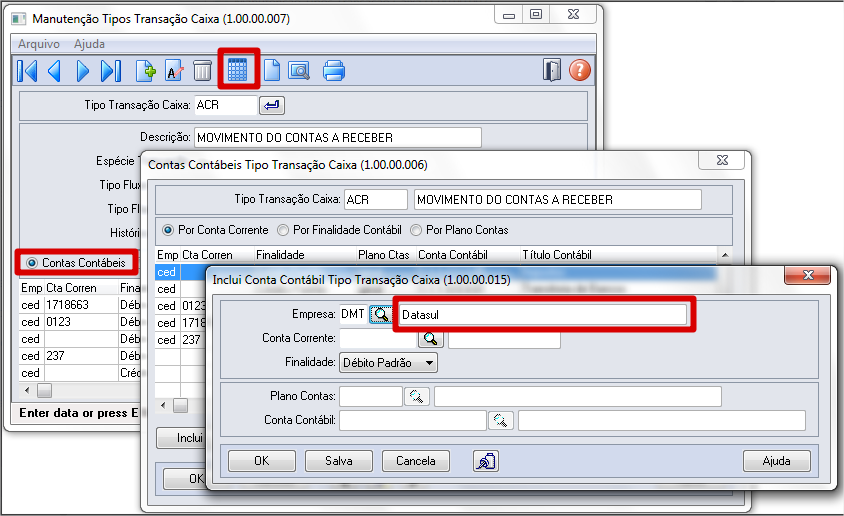Click Título Contábil column header
The image size is (844, 516).
(x=557, y=255)
